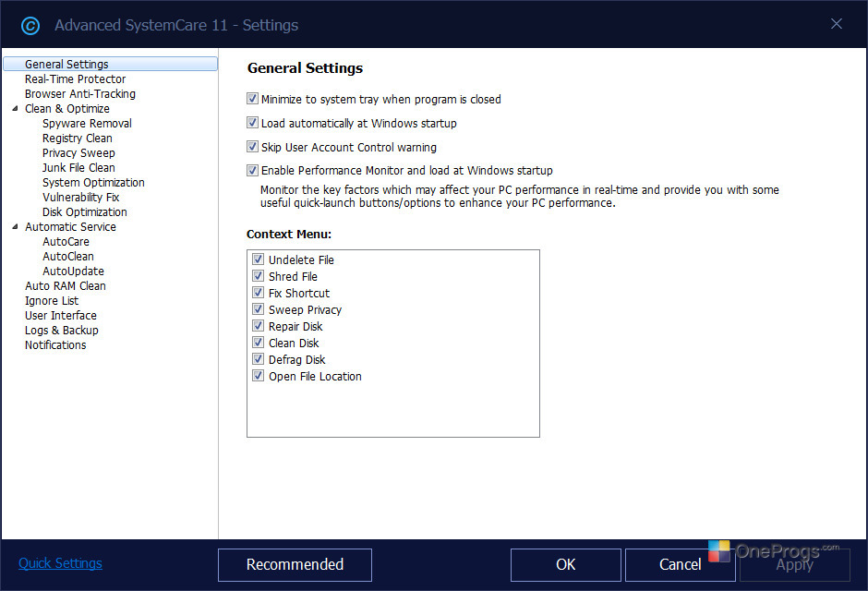Select Clean & Optimize category
Viewport: 868px width, 591px height.
(x=67, y=108)
